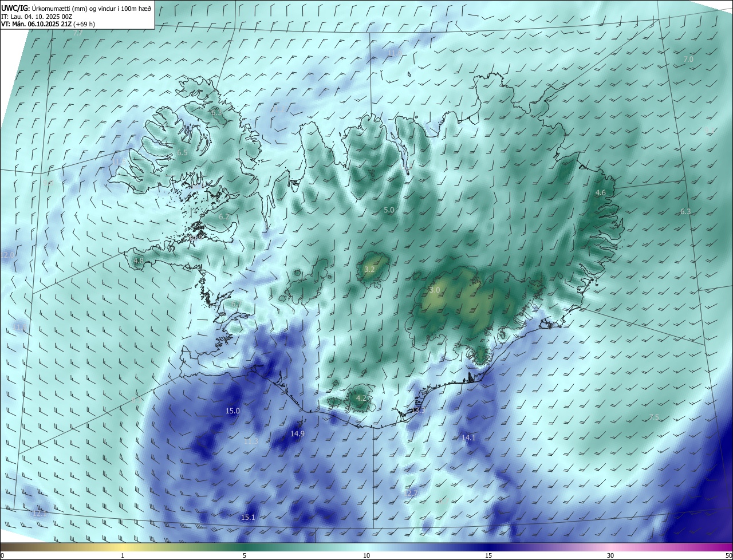Click the 13.3 value label on the south coast
This screenshot has width=733, height=560.
[418, 411]
